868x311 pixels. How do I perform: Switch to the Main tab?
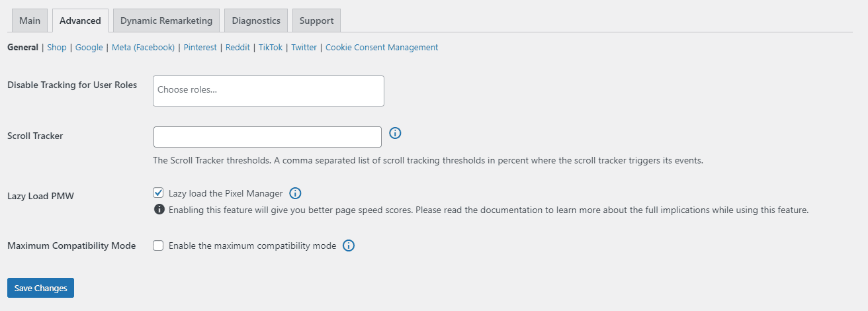pyautogui.click(x=30, y=21)
